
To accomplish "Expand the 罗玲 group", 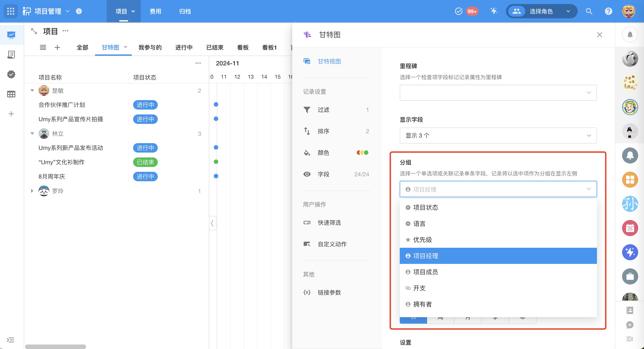I will coord(32,191).
